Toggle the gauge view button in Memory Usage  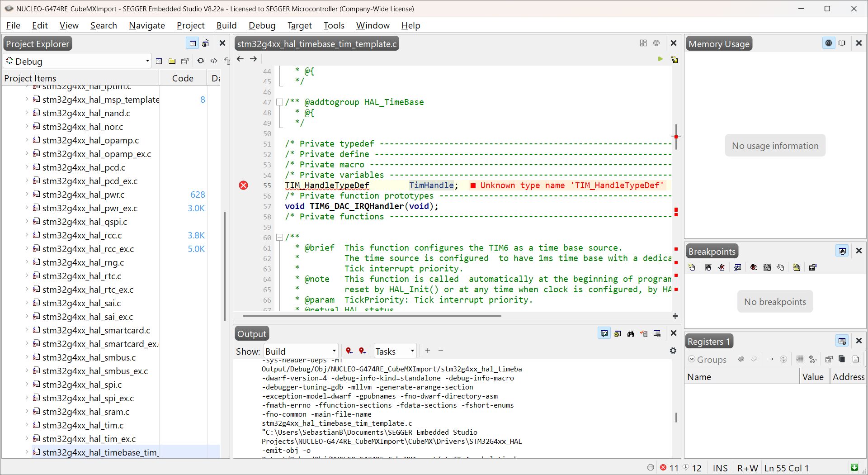point(828,43)
